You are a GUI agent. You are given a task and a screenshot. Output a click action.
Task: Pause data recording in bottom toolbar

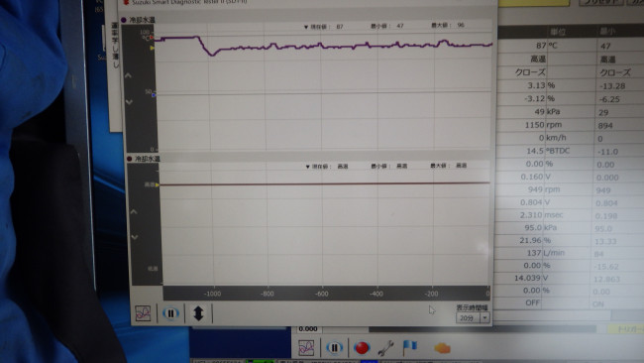coord(334,348)
